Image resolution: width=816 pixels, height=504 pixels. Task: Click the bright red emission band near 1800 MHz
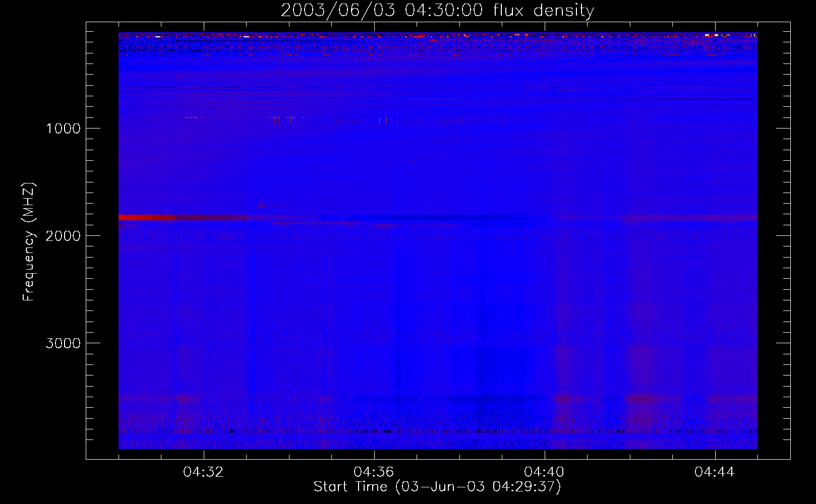point(146,218)
